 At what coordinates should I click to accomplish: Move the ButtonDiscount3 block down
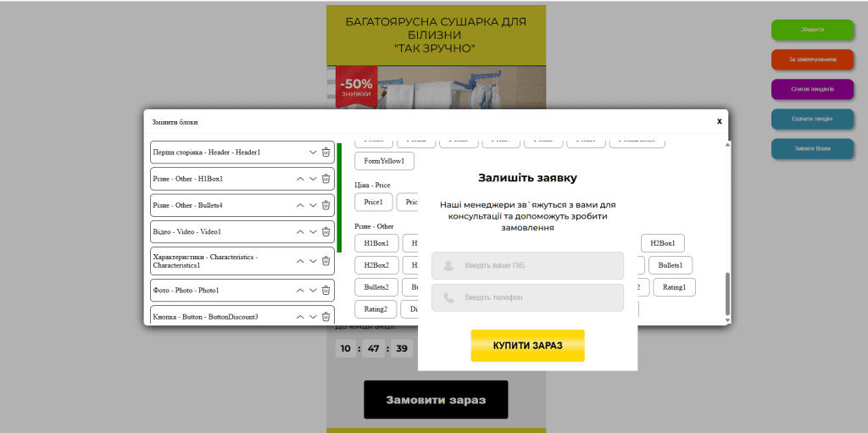click(313, 317)
